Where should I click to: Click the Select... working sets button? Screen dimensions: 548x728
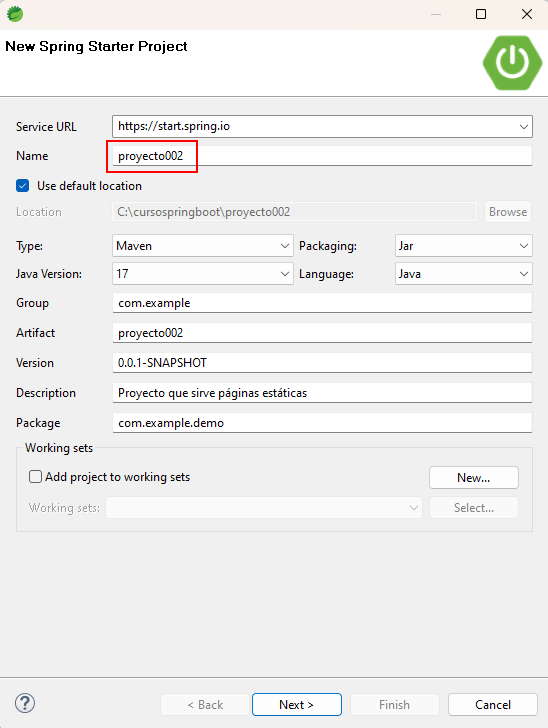tap(474, 507)
